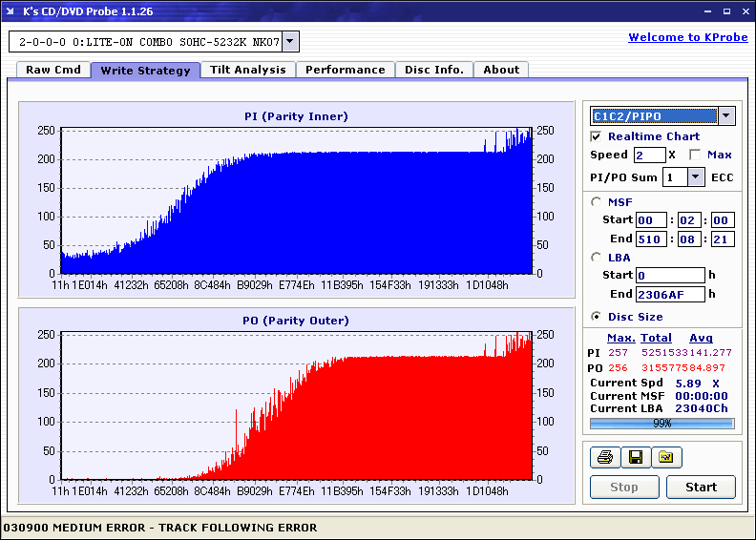Click the PO max value 256
The height and width of the screenshot is (540, 756).
(618, 367)
